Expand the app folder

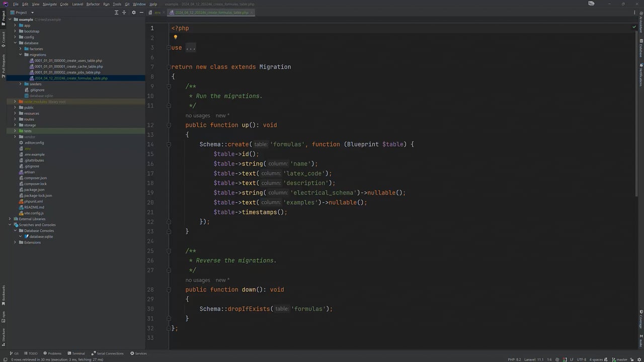tap(15, 25)
